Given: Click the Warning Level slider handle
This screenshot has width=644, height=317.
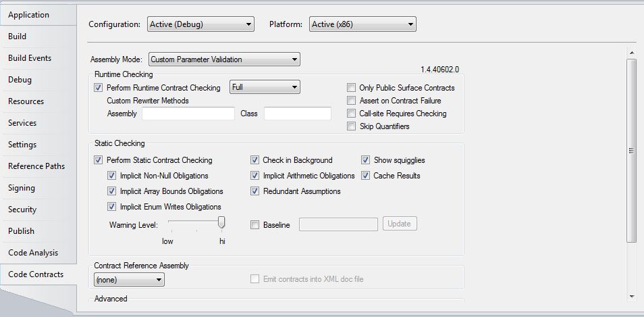Looking at the screenshot, I should (x=221, y=222).
